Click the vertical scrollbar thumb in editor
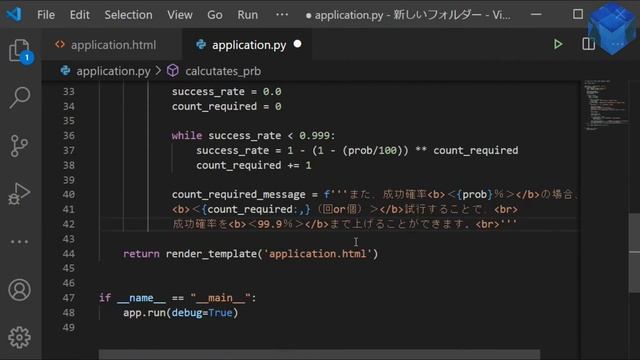 pos(634,253)
